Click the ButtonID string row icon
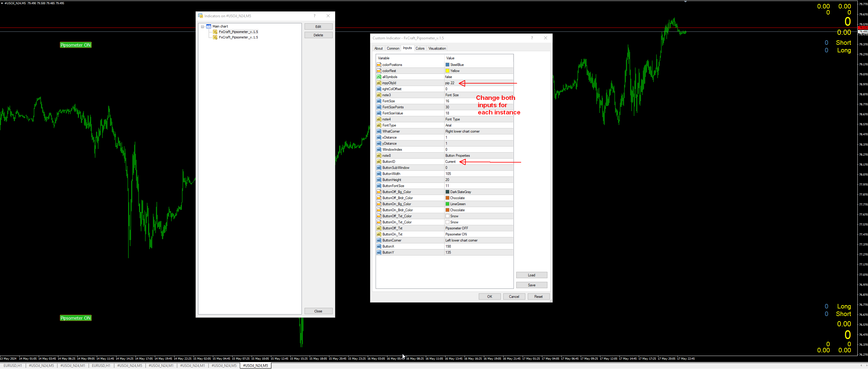 [379, 162]
